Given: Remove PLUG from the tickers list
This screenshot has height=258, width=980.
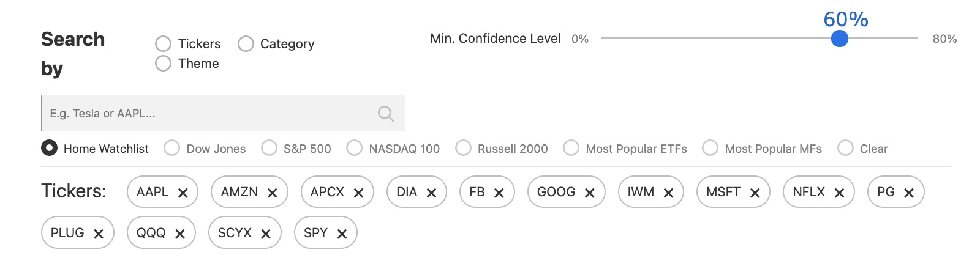Looking at the screenshot, I should pyautogui.click(x=99, y=234).
